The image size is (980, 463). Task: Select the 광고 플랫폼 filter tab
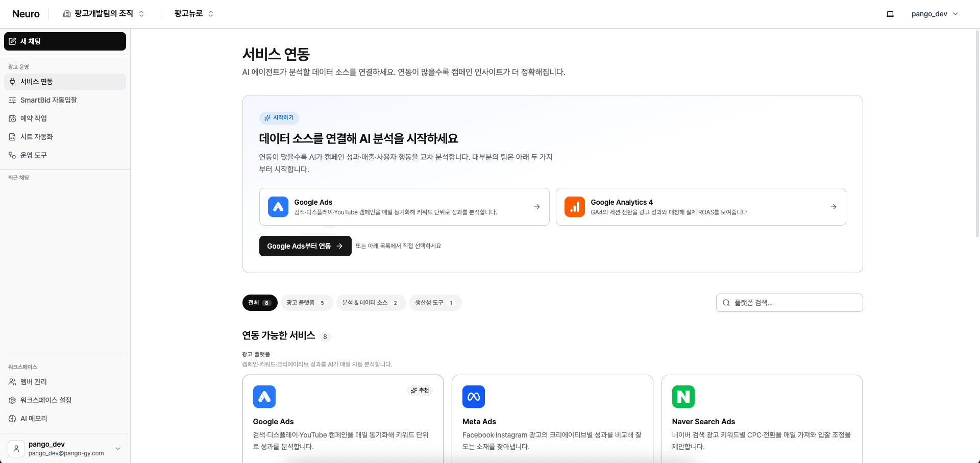[307, 303]
